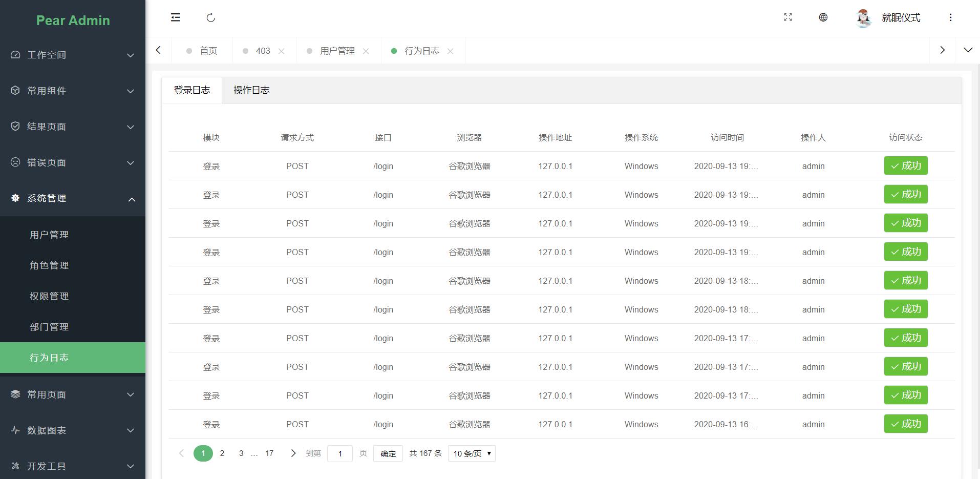Screen dimensions: 980x479
Task: Click the page number input field
Action: click(340, 453)
